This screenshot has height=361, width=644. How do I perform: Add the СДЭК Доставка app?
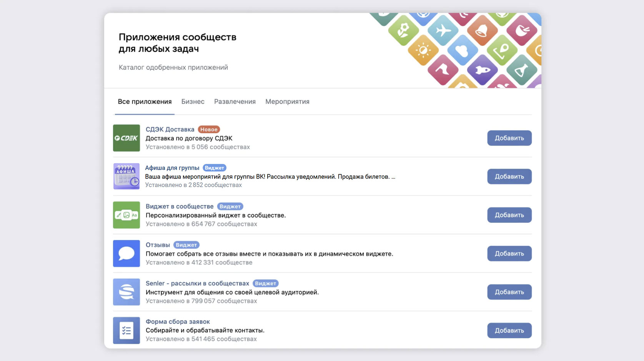click(x=509, y=138)
